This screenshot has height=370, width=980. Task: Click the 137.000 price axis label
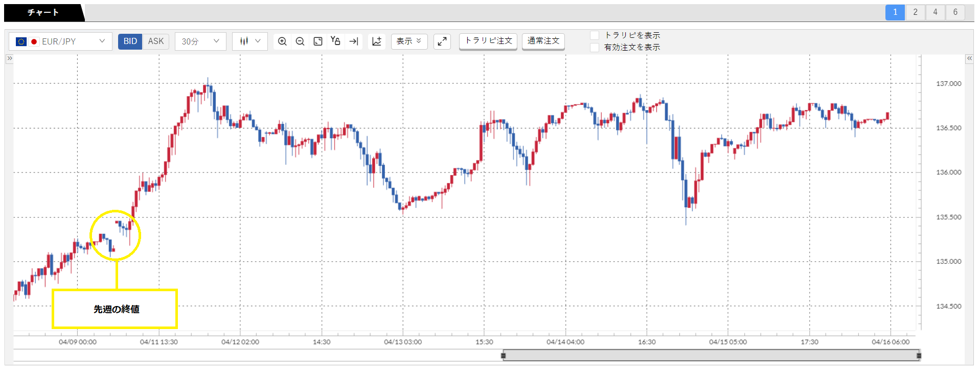point(948,83)
